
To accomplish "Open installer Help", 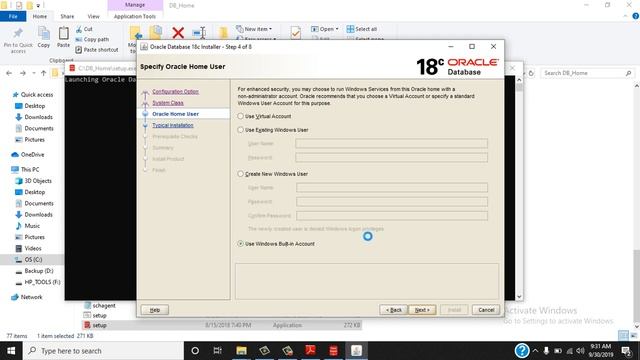I will [155, 310].
